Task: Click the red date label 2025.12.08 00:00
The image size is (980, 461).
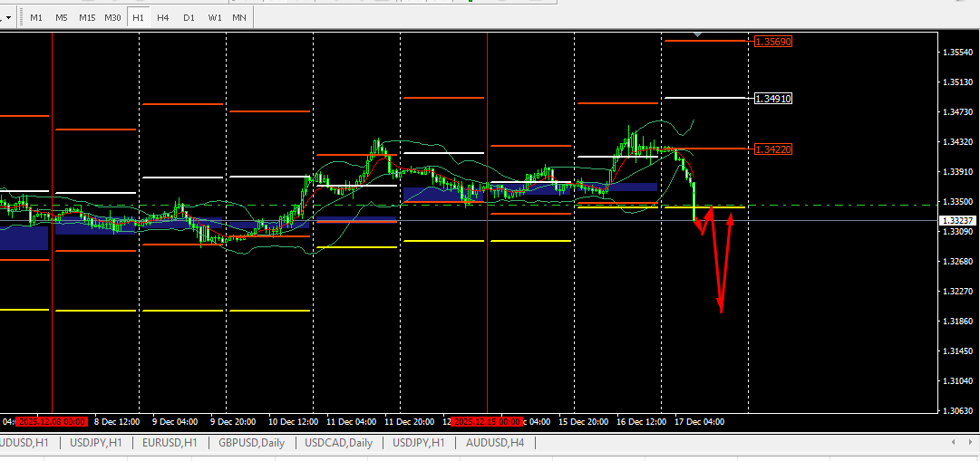Action: click(52, 422)
